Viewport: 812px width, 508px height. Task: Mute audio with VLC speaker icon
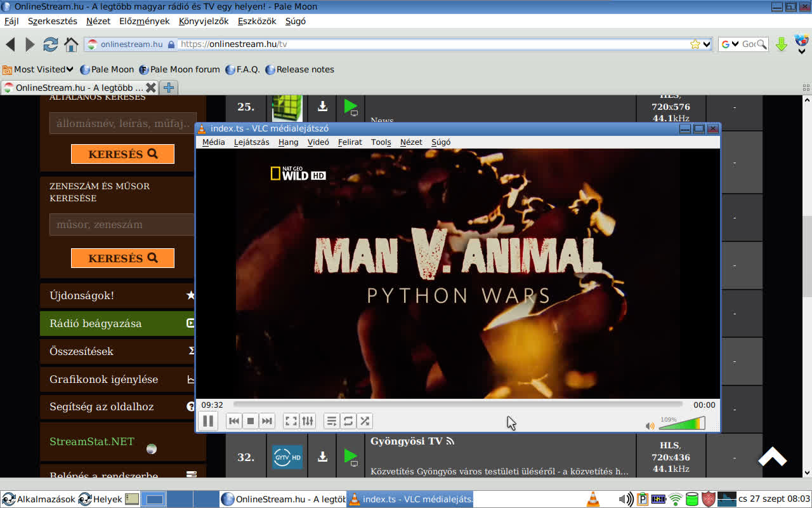coord(650,425)
